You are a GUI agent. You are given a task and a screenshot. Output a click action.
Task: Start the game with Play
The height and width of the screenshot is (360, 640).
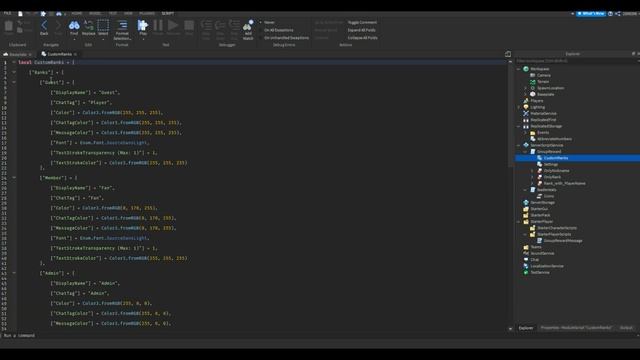142,26
